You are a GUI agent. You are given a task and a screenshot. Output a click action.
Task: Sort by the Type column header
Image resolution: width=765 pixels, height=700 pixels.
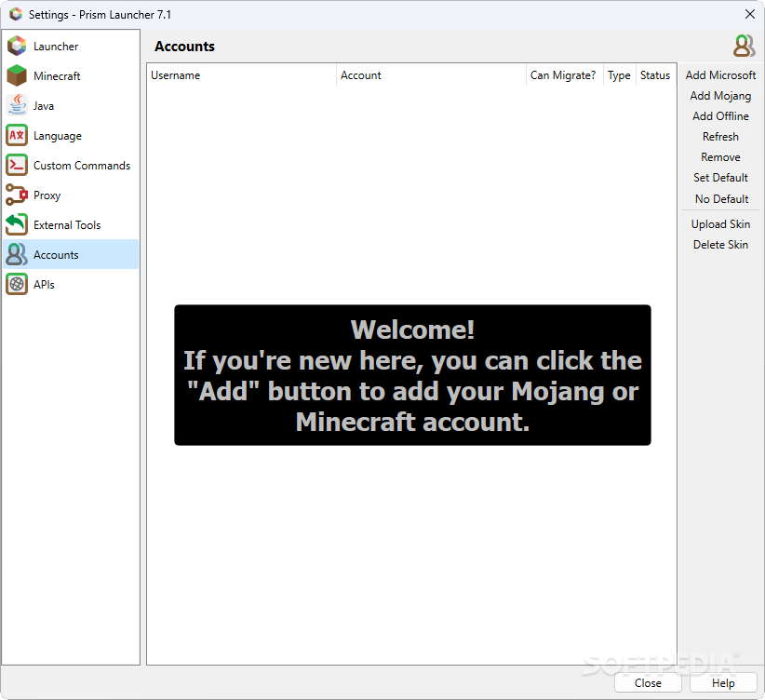click(x=619, y=75)
